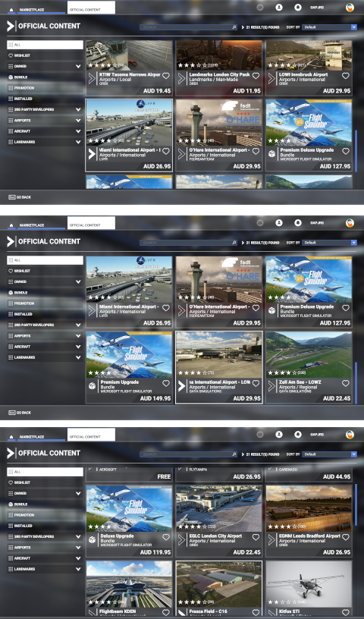The width and height of the screenshot is (364, 619).
Task: Click the bundle cube icon on the Premium Upgrade AUD 149.95 card
Action: click(92, 386)
